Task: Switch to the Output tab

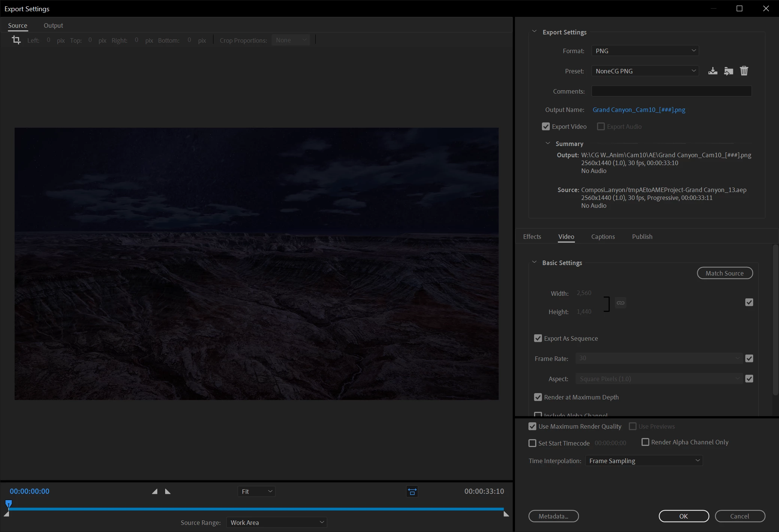Action: pyautogui.click(x=53, y=25)
